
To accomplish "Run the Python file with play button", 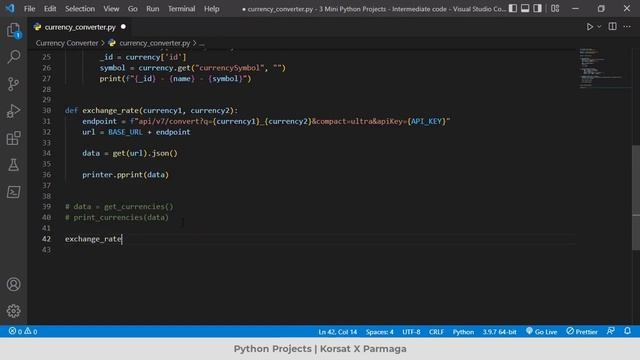I will coord(589,27).
